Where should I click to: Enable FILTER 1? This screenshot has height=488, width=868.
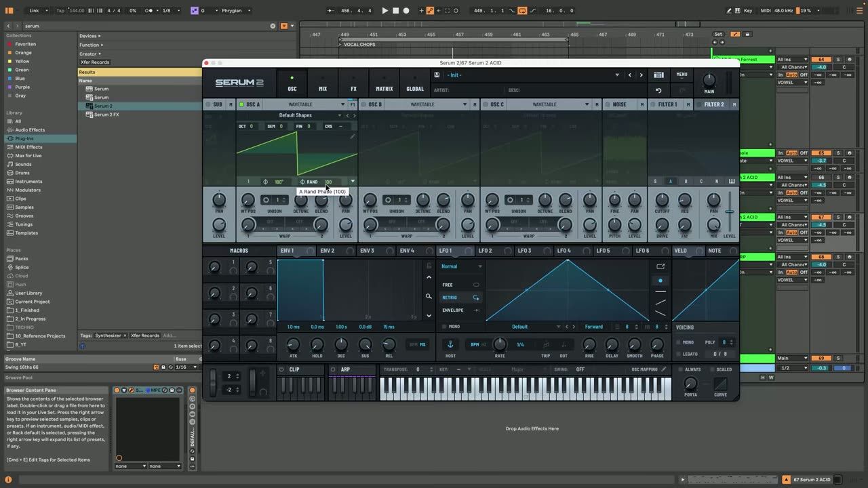coord(653,104)
